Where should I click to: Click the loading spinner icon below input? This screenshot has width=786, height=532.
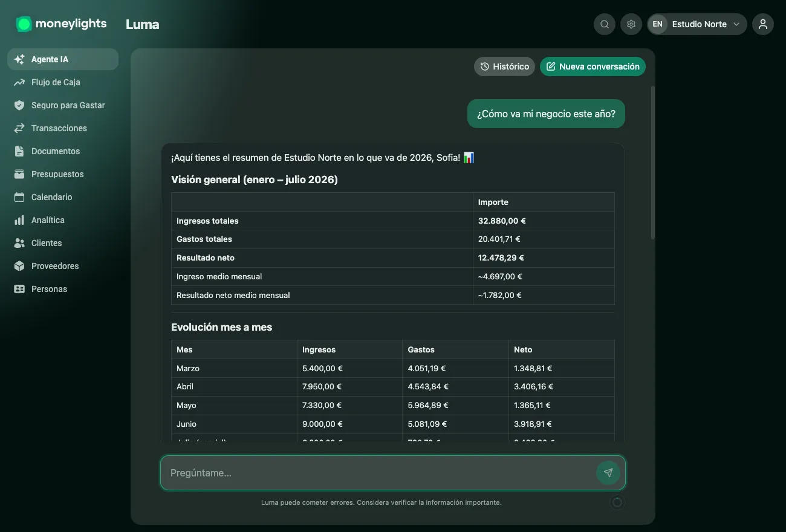[x=617, y=502]
